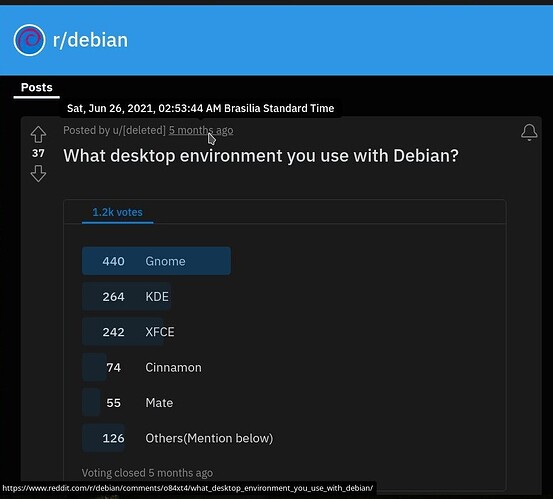This screenshot has width=553, height=499.
Task: Click the Cinnamon poll option
Action: click(x=174, y=367)
